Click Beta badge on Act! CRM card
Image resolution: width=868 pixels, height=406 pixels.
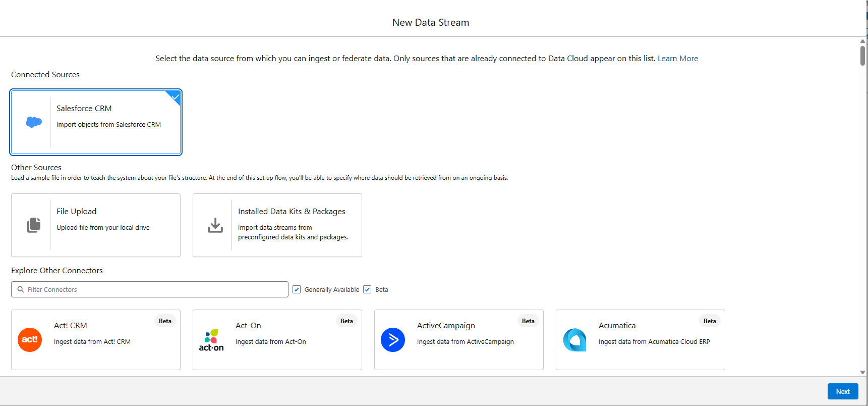pos(165,321)
